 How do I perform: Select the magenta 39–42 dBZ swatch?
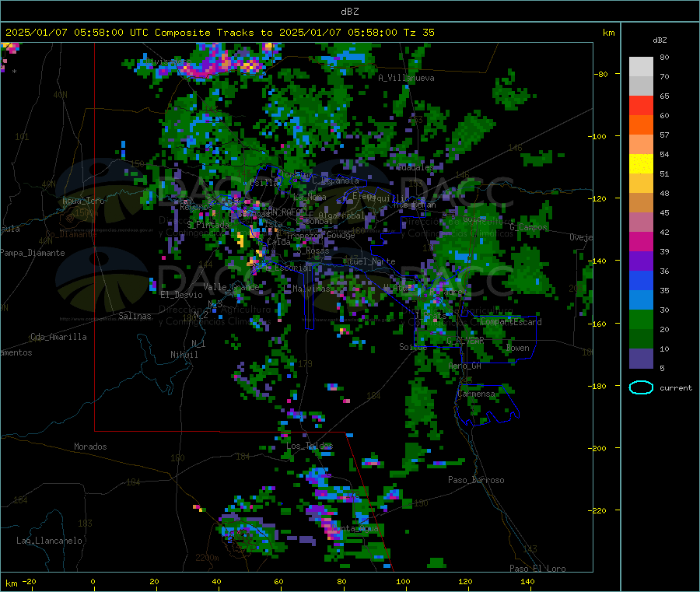click(x=641, y=241)
